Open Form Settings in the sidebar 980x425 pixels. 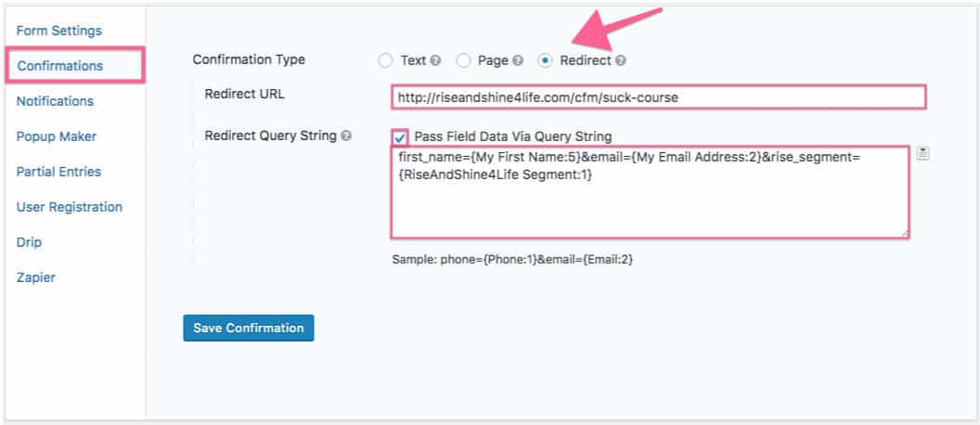click(x=59, y=31)
